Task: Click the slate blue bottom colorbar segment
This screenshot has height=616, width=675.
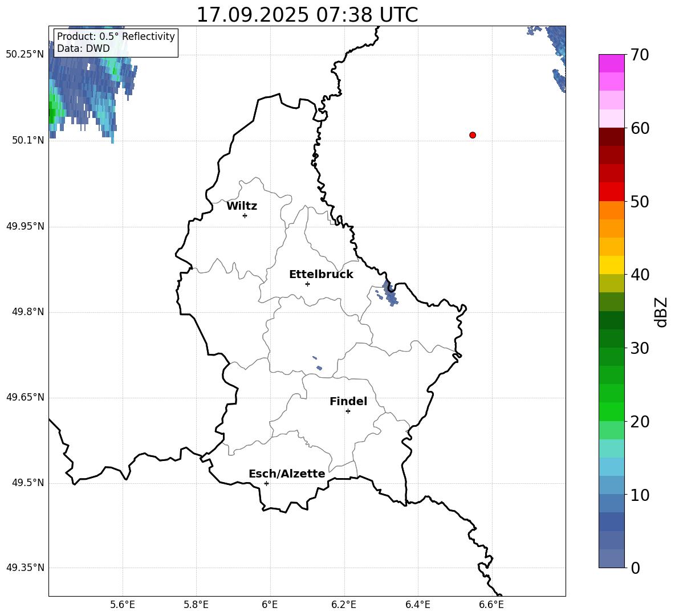Action: pos(611,558)
